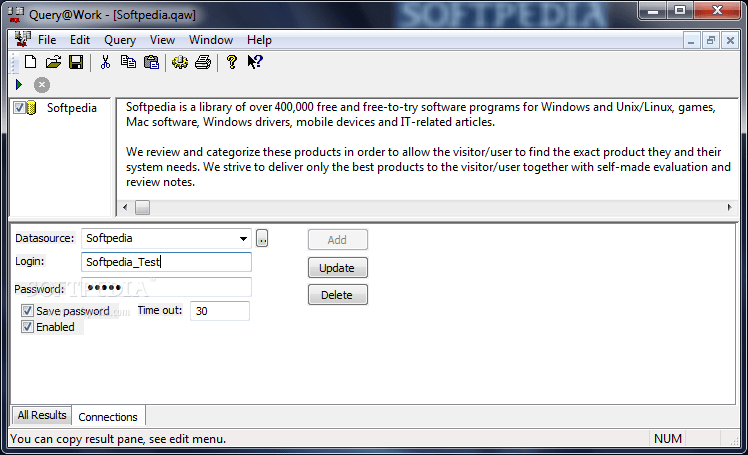Open the View menu
The width and height of the screenshot is (748, 455).
[162, 40]
